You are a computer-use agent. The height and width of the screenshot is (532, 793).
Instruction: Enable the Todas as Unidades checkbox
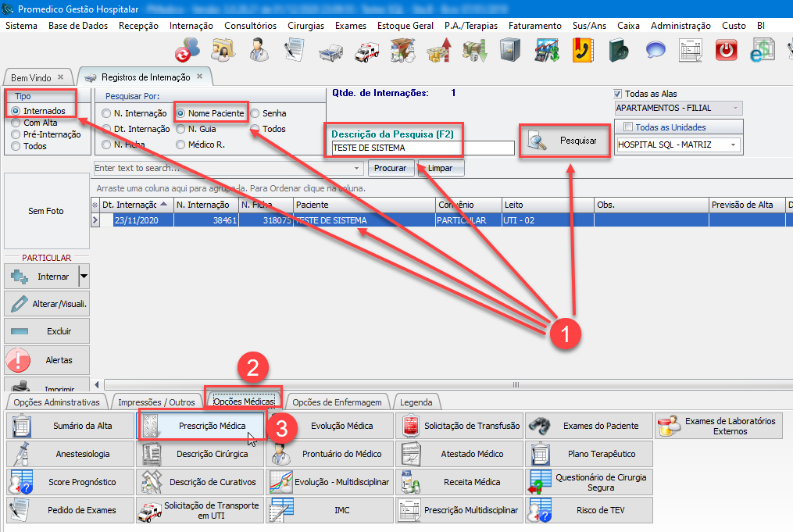[628, 127]
